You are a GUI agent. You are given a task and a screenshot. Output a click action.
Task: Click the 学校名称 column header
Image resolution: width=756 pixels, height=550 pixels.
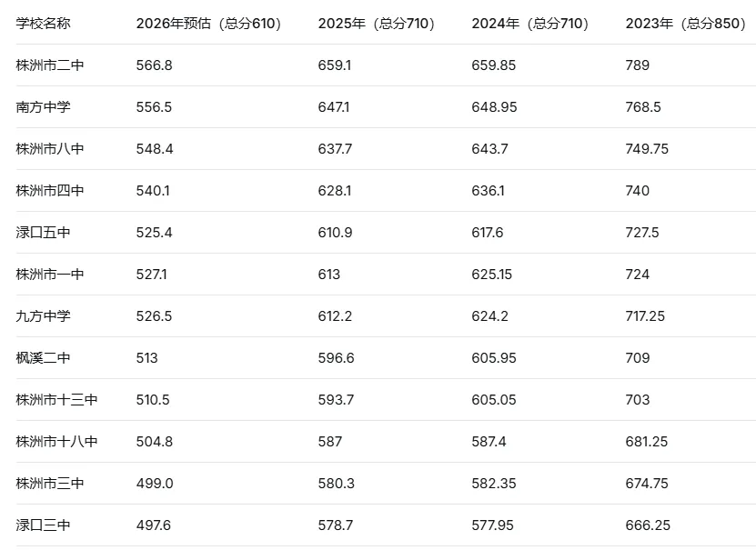click(x=43, y=23)
